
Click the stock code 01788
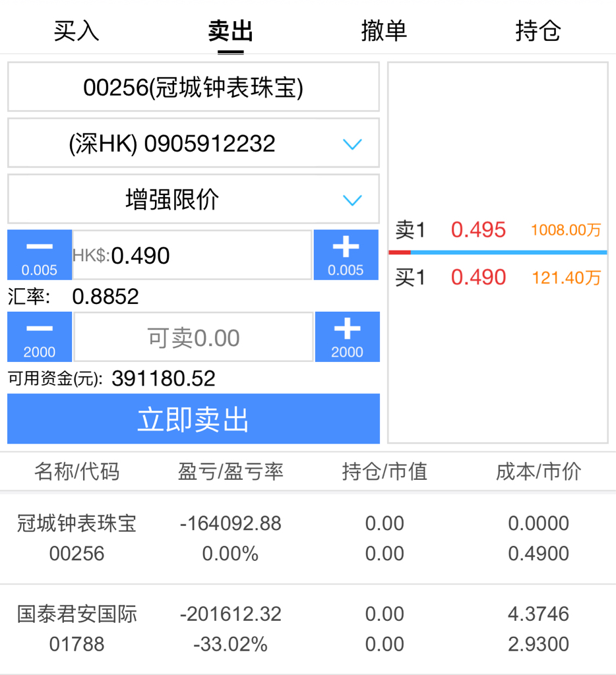point(77,645)
